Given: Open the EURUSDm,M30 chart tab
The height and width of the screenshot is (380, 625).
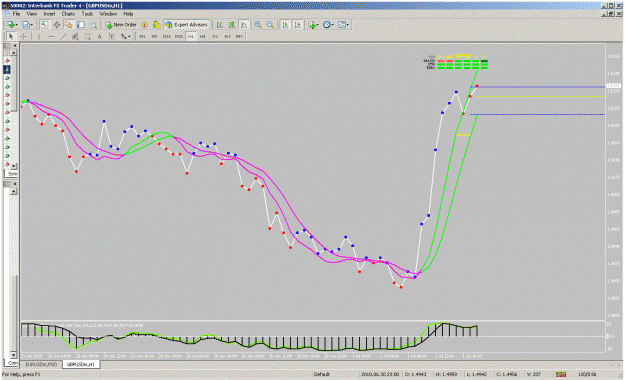Looking at the screenshot, I should click(x=41, y=364).
